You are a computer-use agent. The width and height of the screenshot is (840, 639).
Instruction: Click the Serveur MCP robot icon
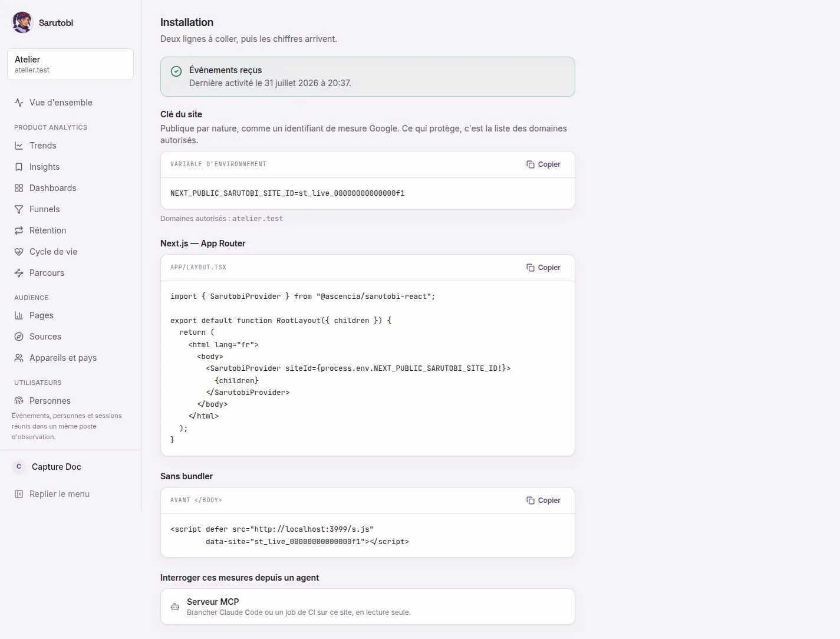coord(175,607)
